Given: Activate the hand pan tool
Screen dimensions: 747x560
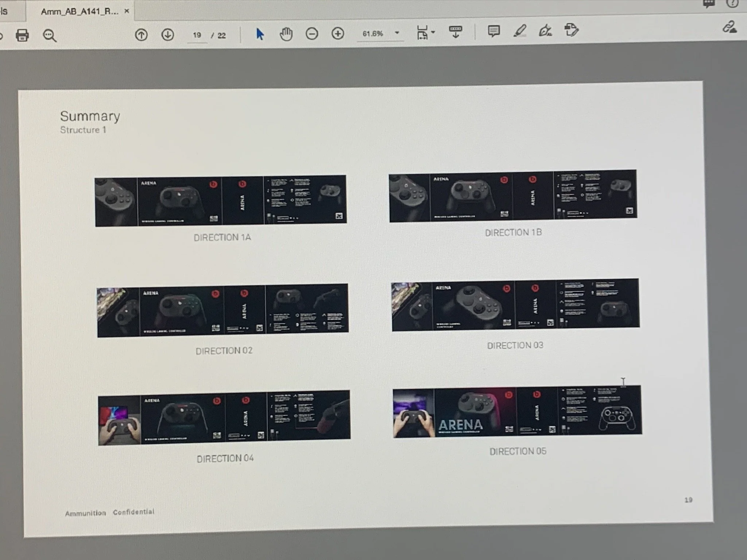Looking at the screenshot, I should tap(286, 34).
